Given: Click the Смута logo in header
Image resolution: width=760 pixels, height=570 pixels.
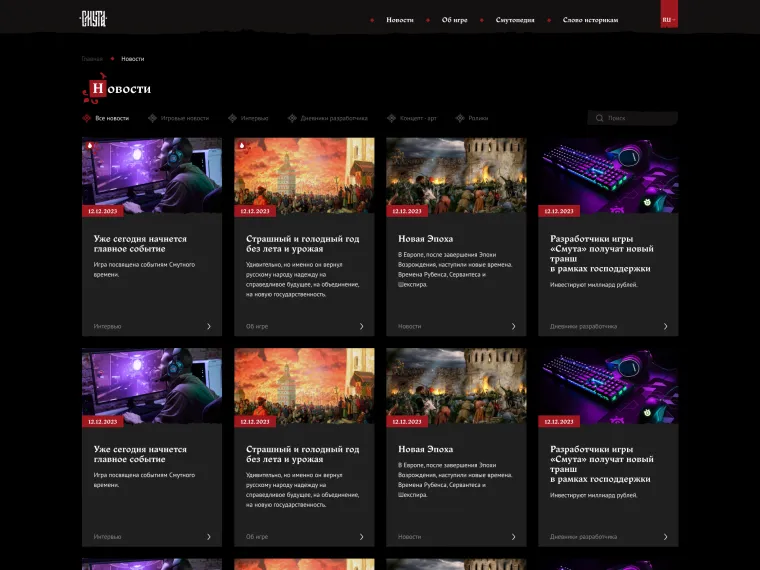Looking at the screenshot, I should point(93,19).
